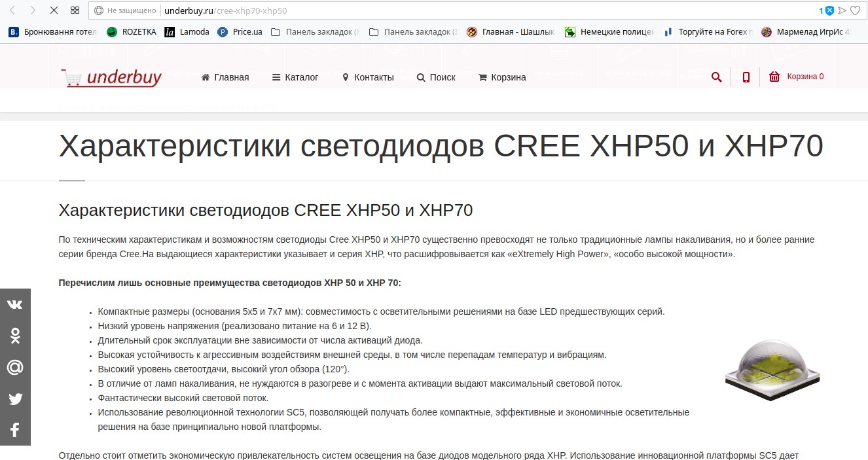This screenshot has width=868, height=460.
Task: Click the bullet starting Компактные размеры
Action: pos(381,311)
